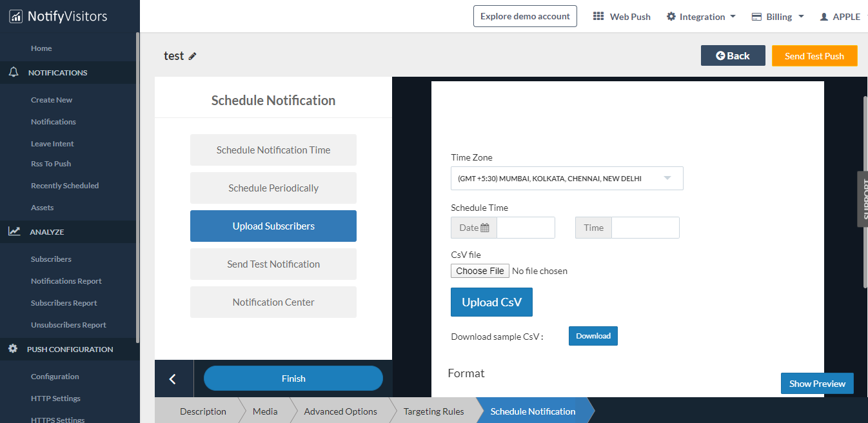Click Explore demo account button

coord(525,16)
